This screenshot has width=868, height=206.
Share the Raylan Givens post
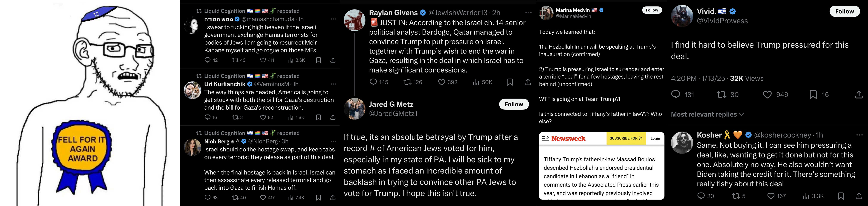(528, 82)
